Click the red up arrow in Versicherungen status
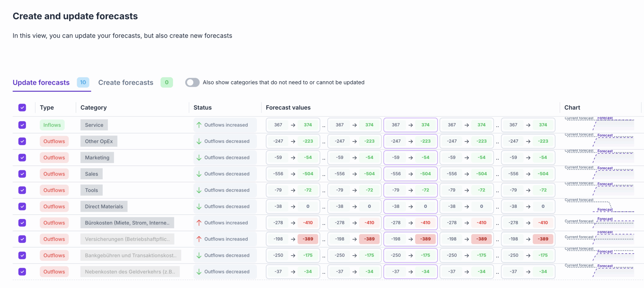The width and height of the screenshot is (644, 288). coord(199,239)
